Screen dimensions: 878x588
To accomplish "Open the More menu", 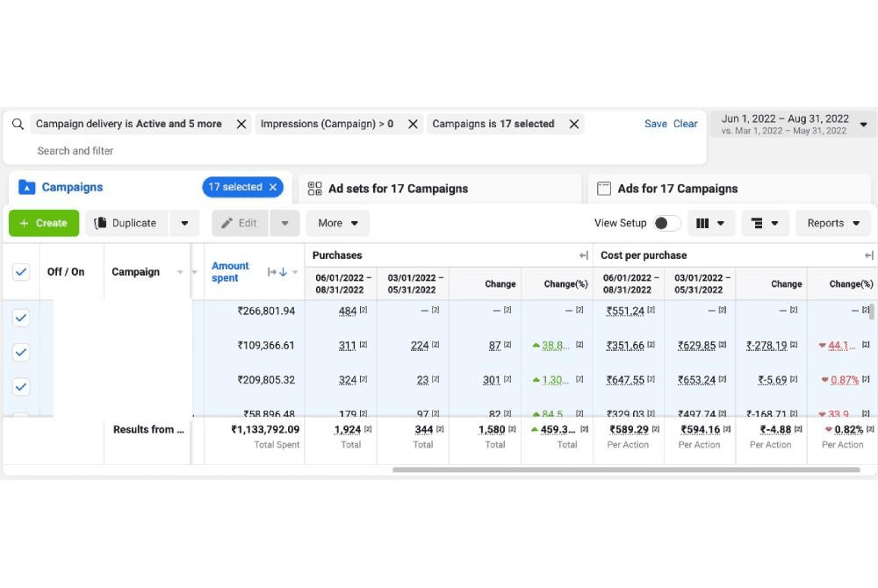I will (x=338, y=223).
